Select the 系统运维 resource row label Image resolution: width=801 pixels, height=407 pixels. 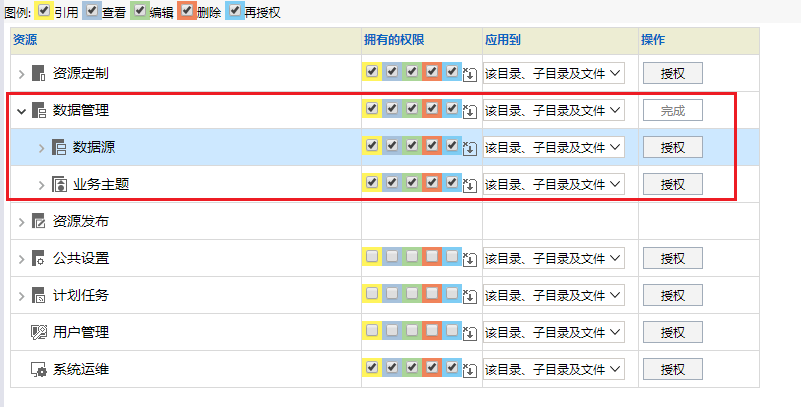click(81, 369)
